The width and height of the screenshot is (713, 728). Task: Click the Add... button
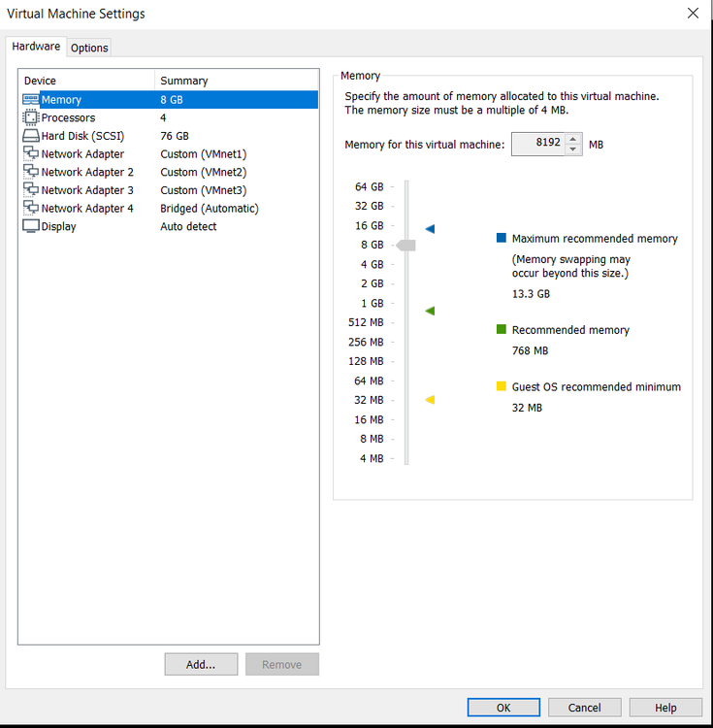pyautogui.click(x=201, y=664)
